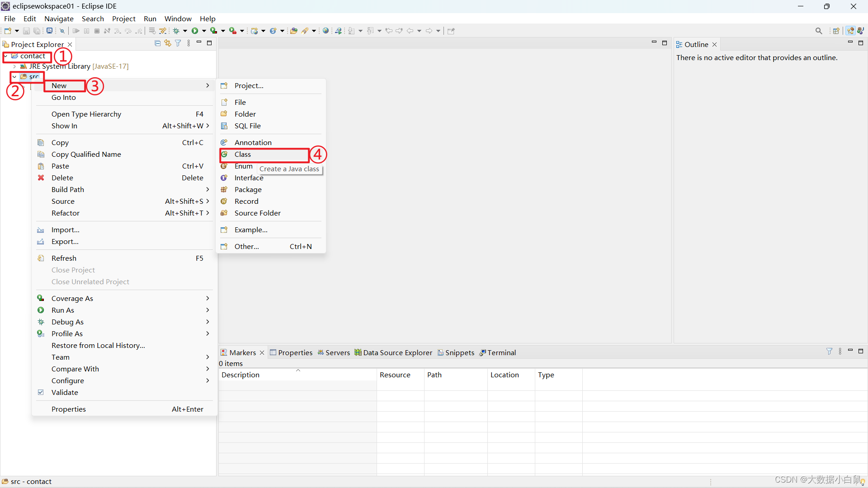Collapse the contact project tree node
868x488 pixels.
pyautogui.click(x=5, y=56)
